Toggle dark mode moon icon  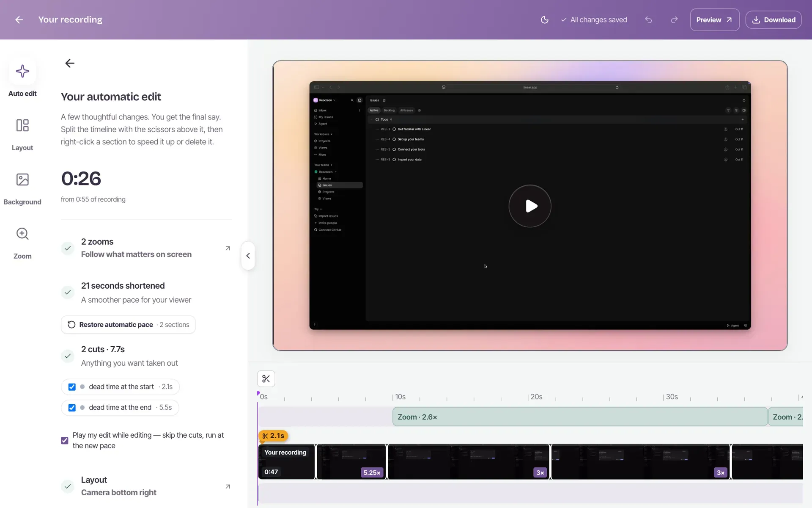point(545,20)
